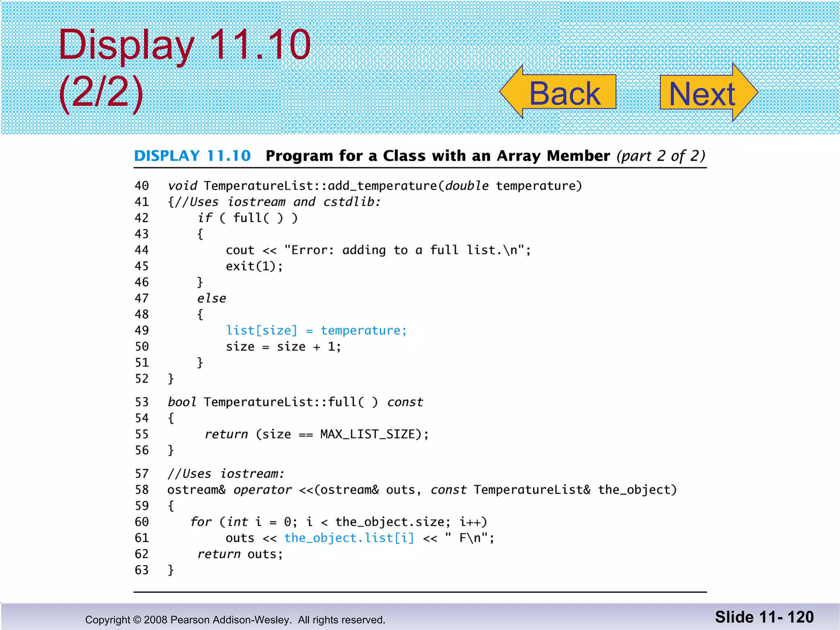Click the Pearson Addison-Wesley copyright notice
This screenshot has height=630, width=840.
[x=235, y=620]
